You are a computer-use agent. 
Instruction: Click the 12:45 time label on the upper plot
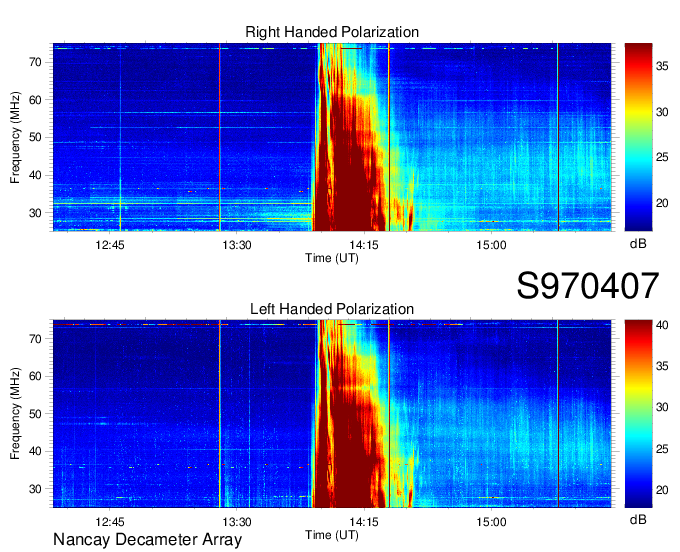click(x=110, y=245)
